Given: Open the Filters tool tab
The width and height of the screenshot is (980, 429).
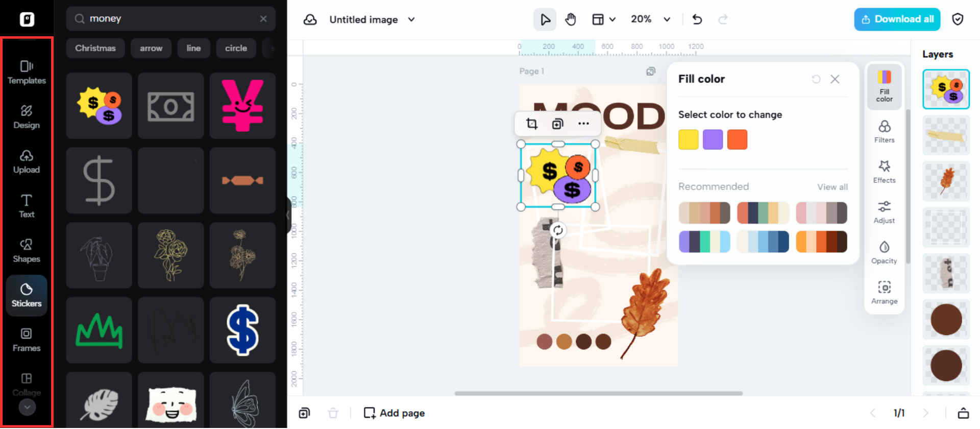Looking at the screenshot, I should click(x=885, y=131).
